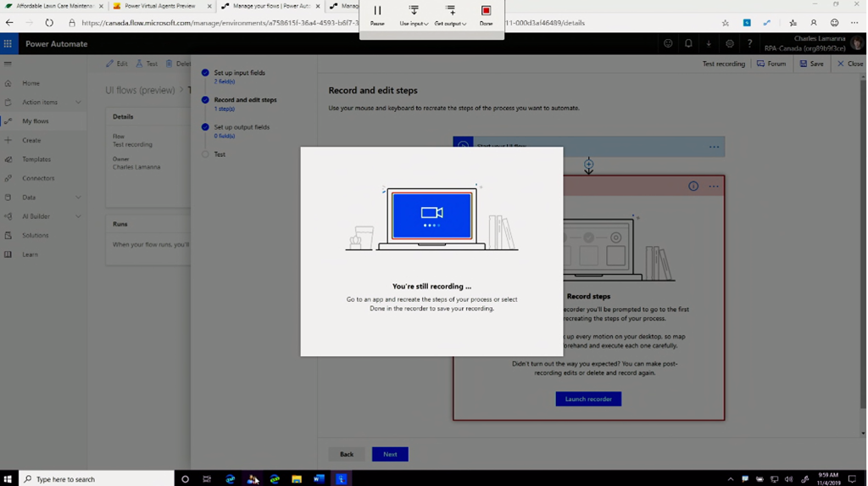
Task: Collapse the navigation with hamburger icon
Action: point(8,64)
